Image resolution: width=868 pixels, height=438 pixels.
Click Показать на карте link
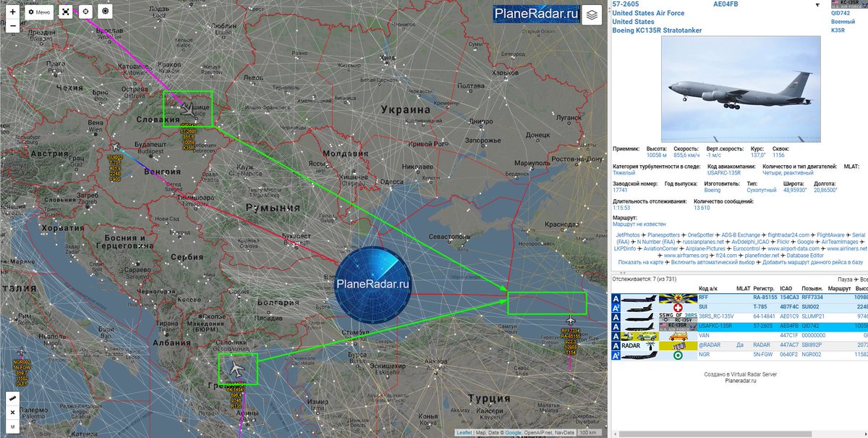coord(642,262)
